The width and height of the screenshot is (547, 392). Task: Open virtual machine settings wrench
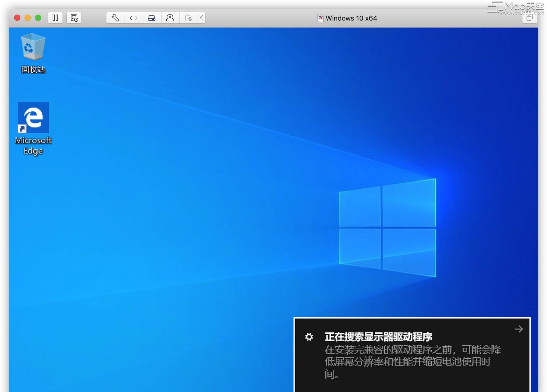tap(115, 18)
